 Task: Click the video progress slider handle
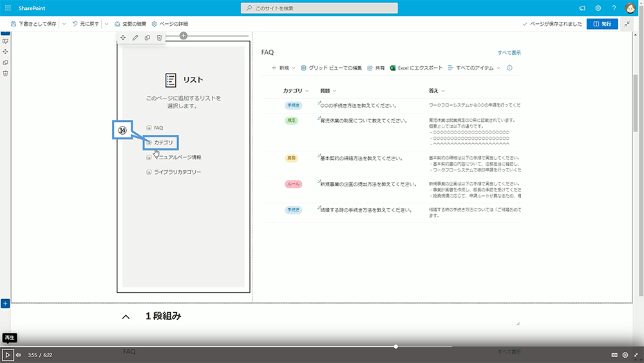pyautogui.click(x=395, y=346)
